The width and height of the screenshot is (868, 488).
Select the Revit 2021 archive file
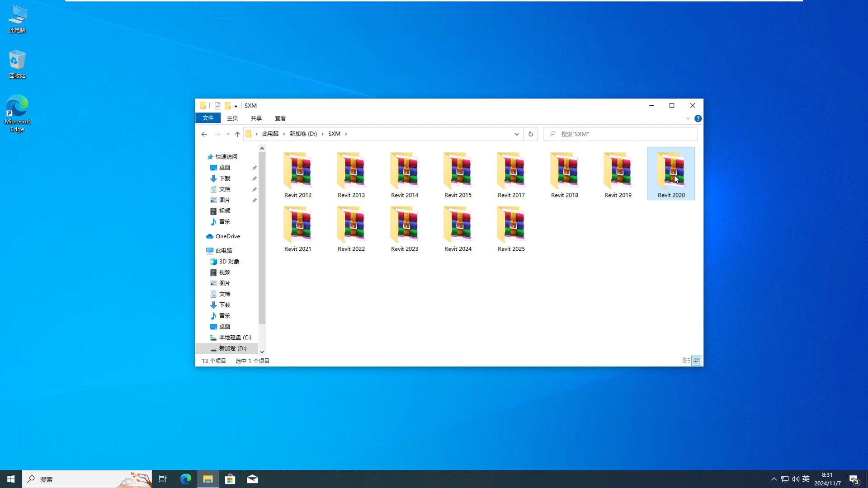(x=297, y=229)
